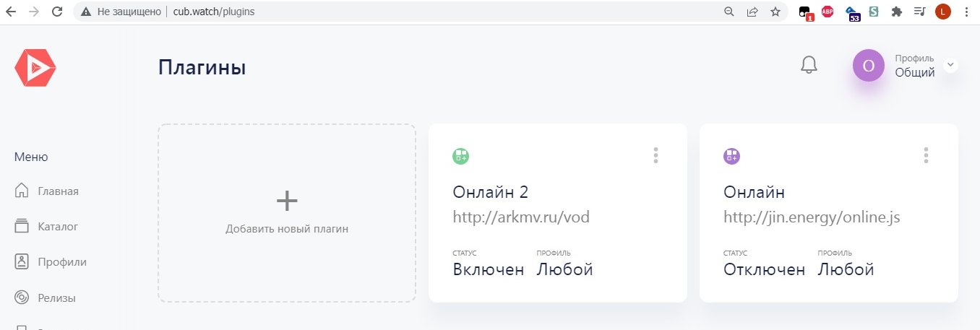Open three-dot menu on Онлайн 2 card
The image size is (980, 330).
coord(656,155)
